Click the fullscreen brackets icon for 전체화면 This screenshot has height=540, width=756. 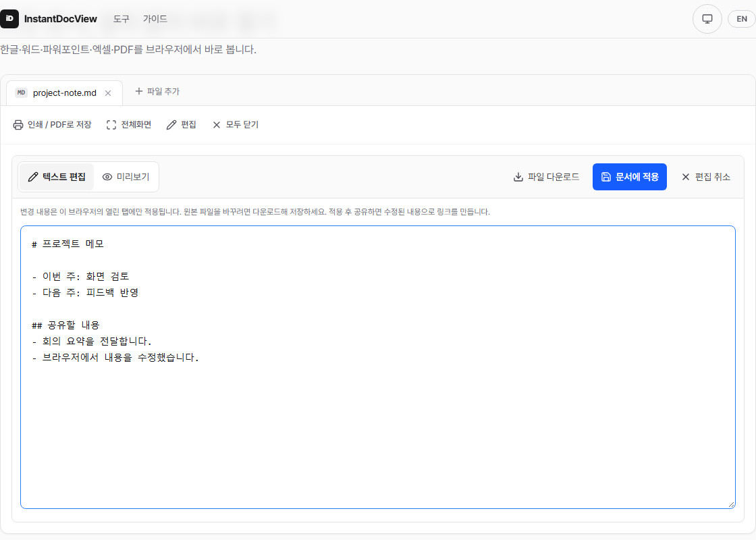point(111,125)
